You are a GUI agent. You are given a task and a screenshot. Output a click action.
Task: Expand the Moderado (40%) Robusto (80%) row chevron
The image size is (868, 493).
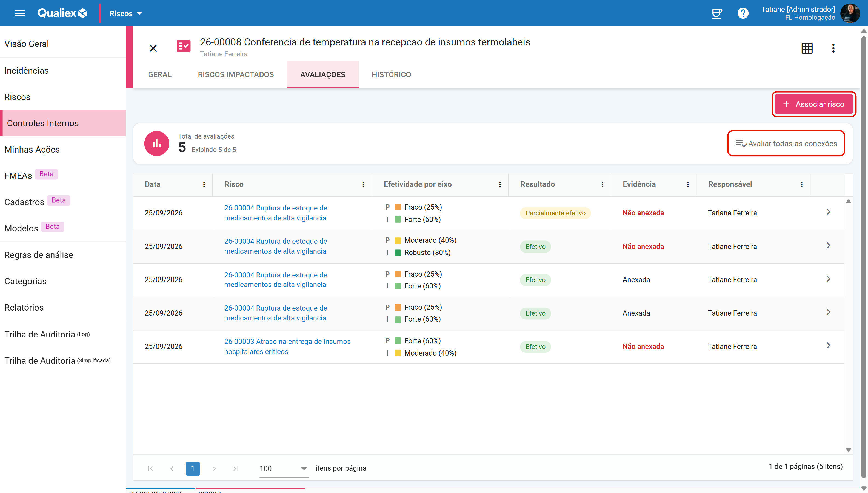pos(828,245)
